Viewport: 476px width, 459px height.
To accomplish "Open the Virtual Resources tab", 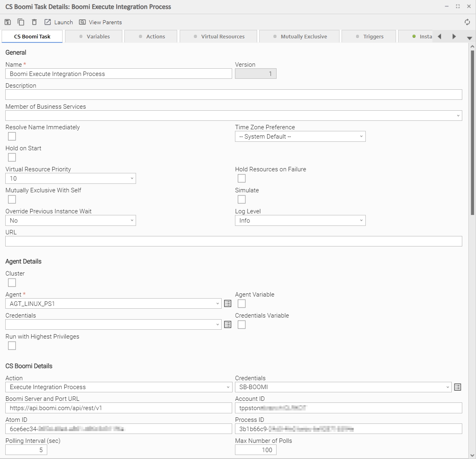I will (218, 36).
